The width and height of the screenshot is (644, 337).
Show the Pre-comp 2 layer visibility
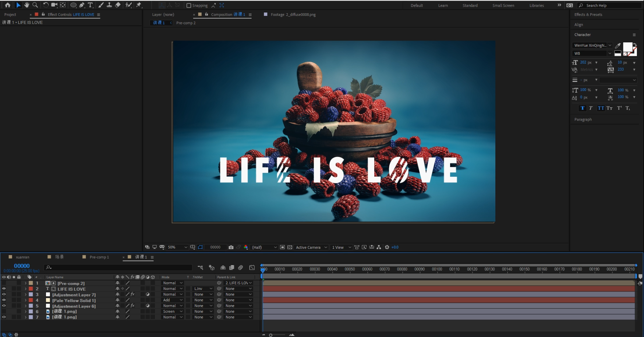4,283
